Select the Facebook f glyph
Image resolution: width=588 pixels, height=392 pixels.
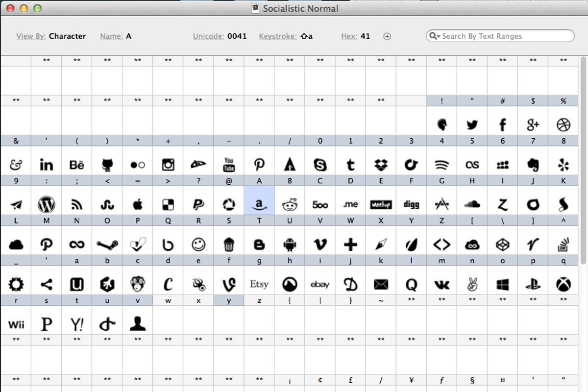tap(502, 125)
